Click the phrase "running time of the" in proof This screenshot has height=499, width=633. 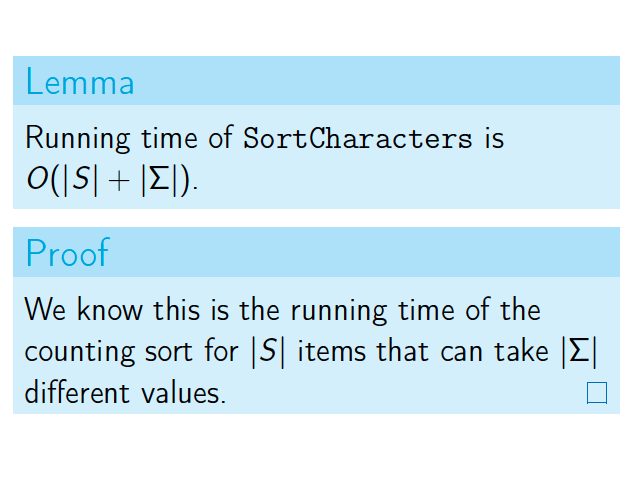tap(415, 310)
